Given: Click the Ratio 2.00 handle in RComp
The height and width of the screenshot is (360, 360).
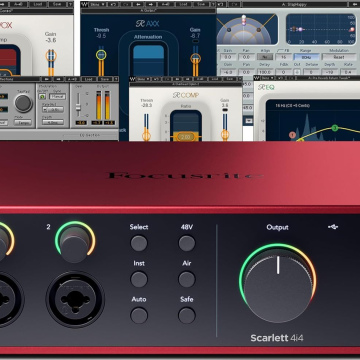Looking at the screenshot, I should click(185, 137).
